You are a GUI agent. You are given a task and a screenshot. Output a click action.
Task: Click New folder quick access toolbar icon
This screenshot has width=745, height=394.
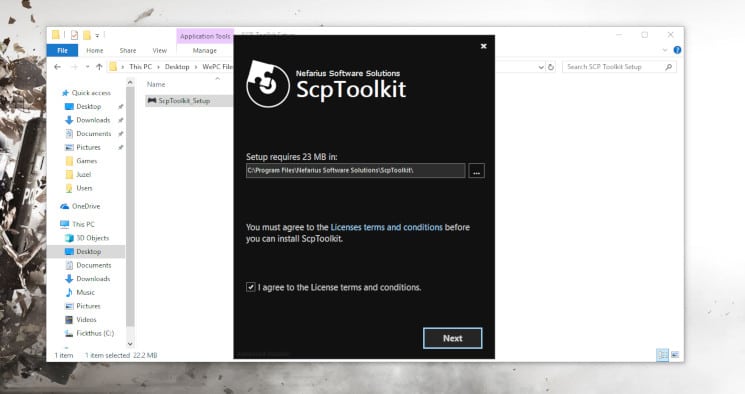click(86, 35)
